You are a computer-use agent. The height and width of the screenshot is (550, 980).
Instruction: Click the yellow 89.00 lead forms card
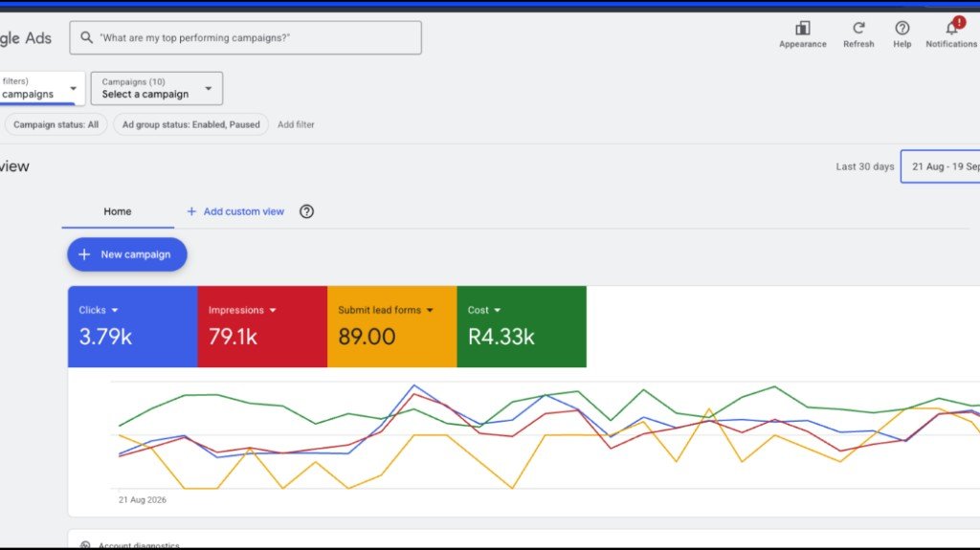[391, 326]
